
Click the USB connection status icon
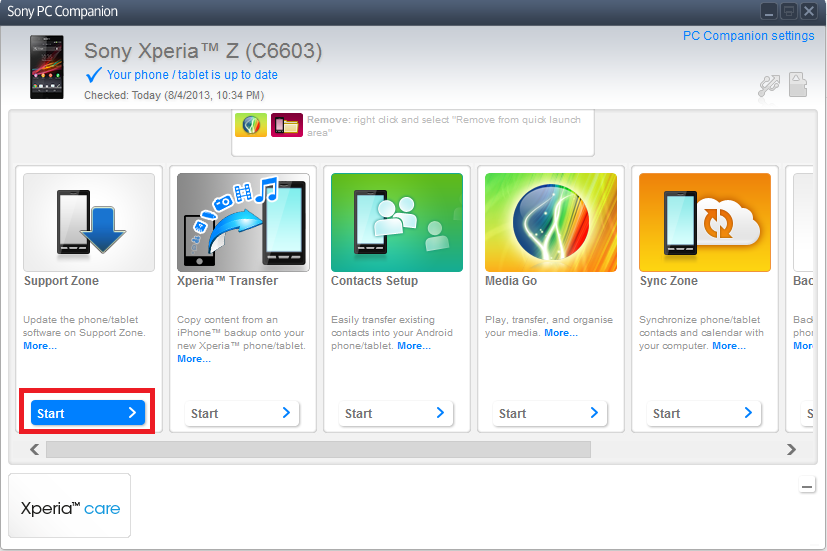tap(768, 86)
